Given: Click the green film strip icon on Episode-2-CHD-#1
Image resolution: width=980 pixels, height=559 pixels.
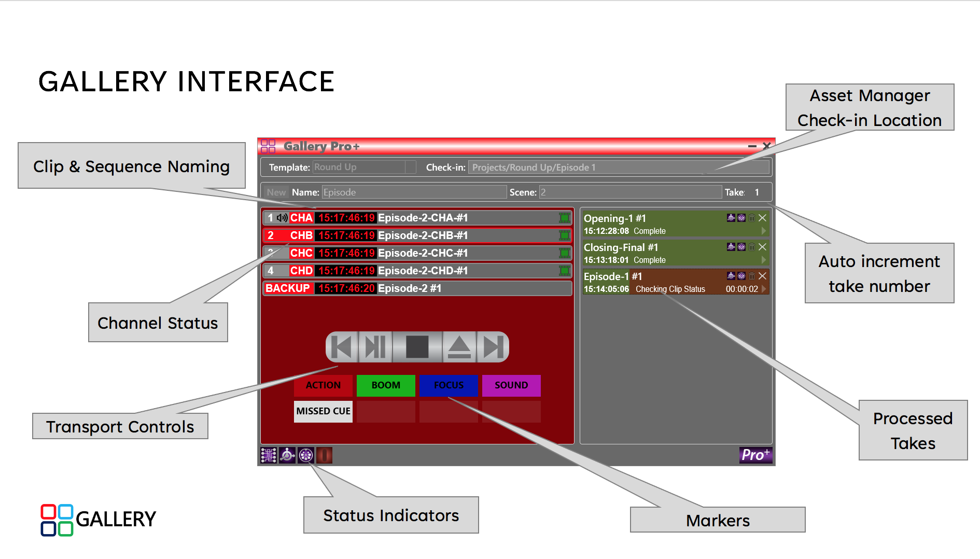Looking at the screenshot, I should coord(564,271).
